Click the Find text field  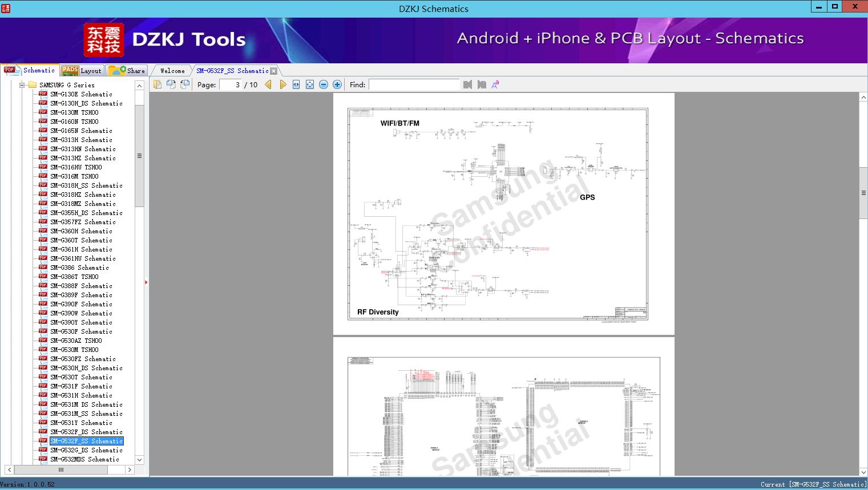414,84
